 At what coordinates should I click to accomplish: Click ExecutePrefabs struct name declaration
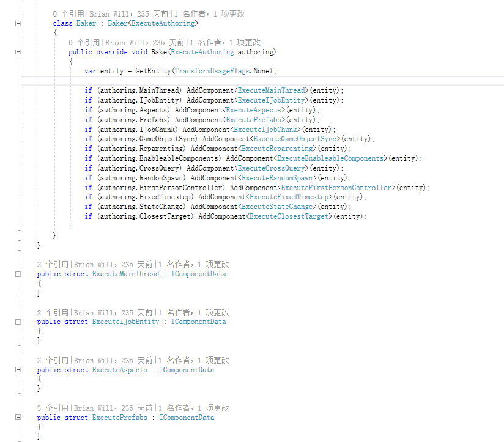pos(119,418)
